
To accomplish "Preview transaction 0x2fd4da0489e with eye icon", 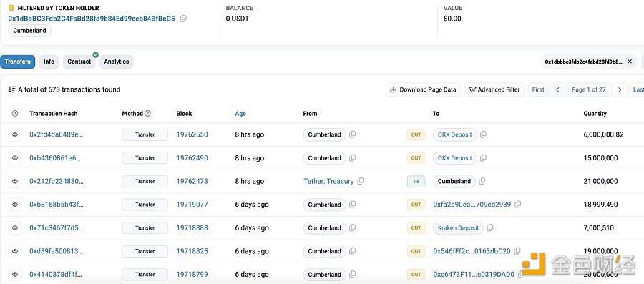I will [x=15, y=134].
